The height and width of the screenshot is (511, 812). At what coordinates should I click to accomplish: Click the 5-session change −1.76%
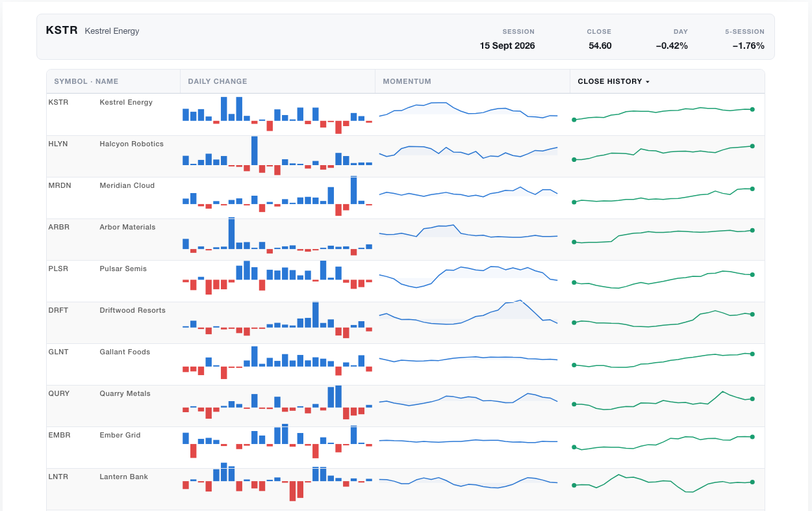point(748,46)
